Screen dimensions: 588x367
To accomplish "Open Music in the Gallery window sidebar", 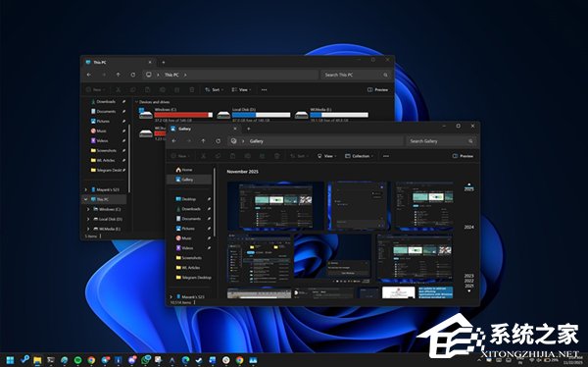I will coord(184,238).
